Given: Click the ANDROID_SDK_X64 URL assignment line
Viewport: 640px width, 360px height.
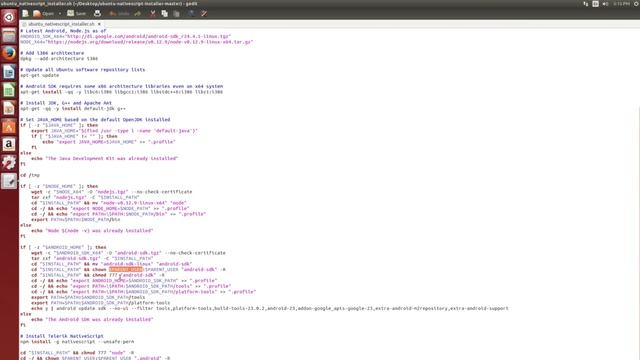Looking at the screenshot, I should coord(126,36).
